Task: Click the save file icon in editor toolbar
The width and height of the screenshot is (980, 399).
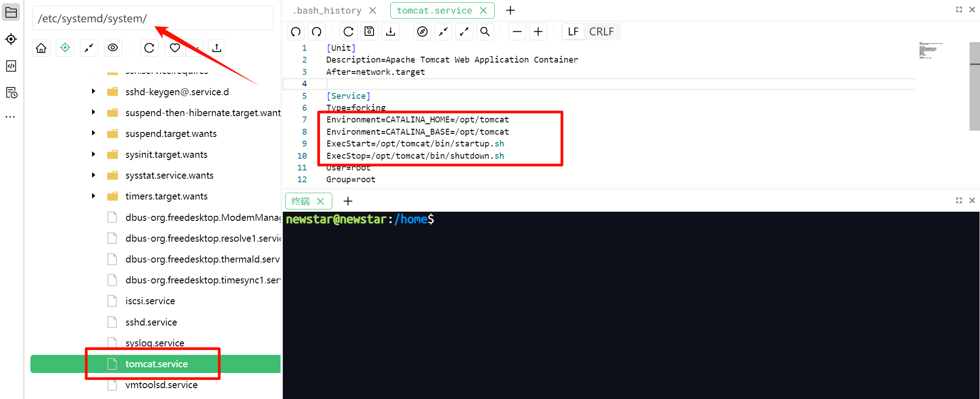Action: pyautogui.click(x=369, y=32)
